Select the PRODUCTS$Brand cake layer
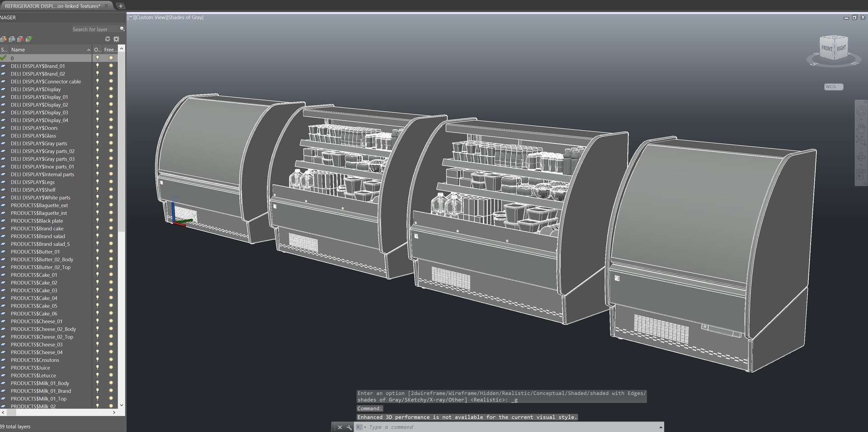This screenshot has height=432, width=868. 37,228
